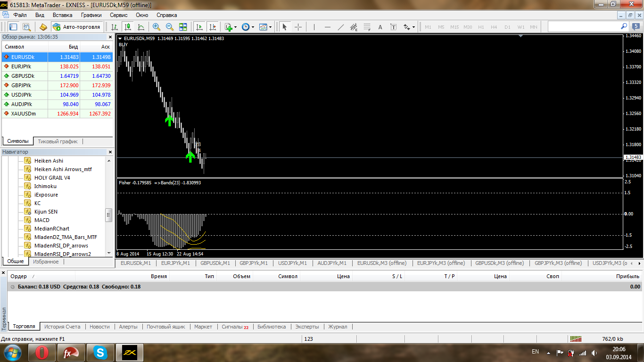
Task: Open the Файл menu
Action: (20, 15)
